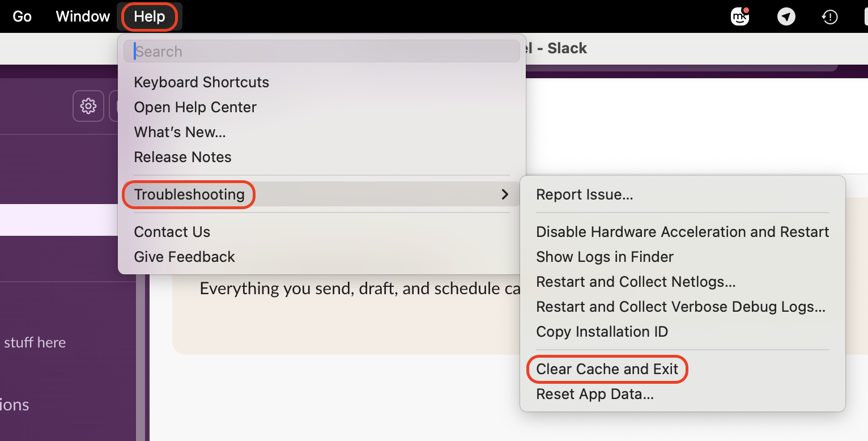Choose Give Feedback

(x=184, y=256)
